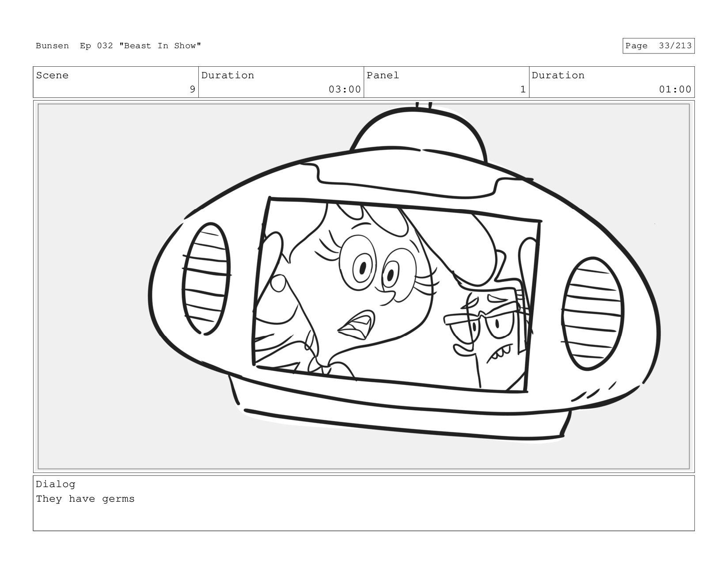Click the episode title "Beast In Show"

(x=160, y=46)
